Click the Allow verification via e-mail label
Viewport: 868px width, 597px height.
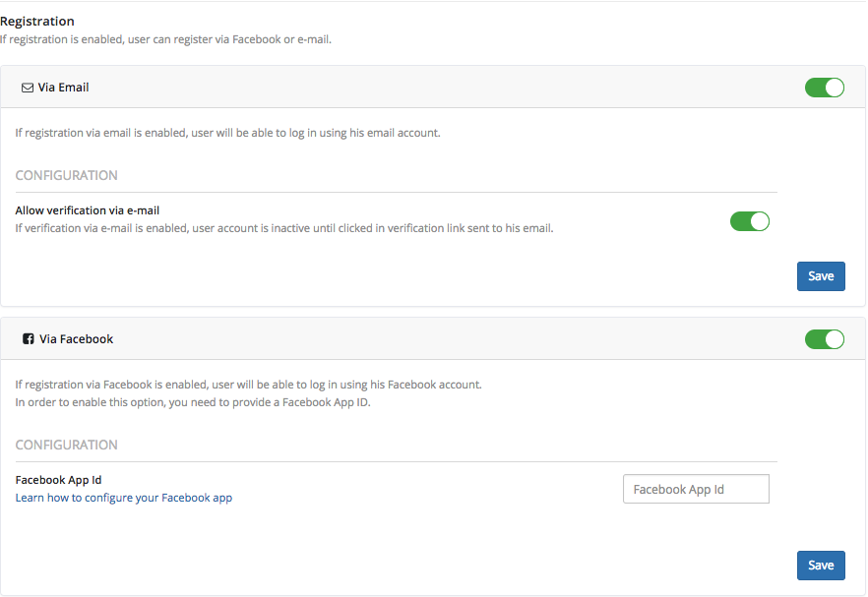[x=88, y=210]
